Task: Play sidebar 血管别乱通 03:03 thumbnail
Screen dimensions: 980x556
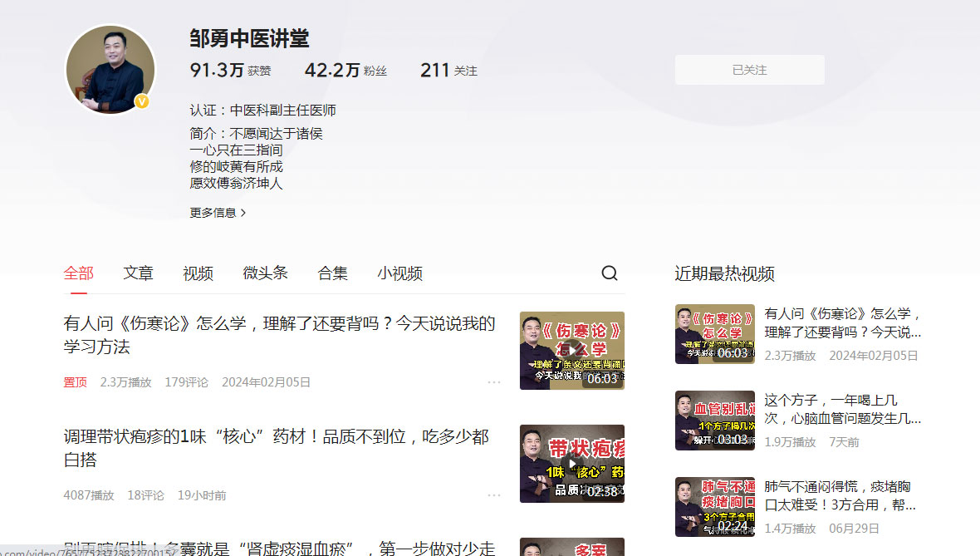Action: pyautogui.click(x=715, y=421)
